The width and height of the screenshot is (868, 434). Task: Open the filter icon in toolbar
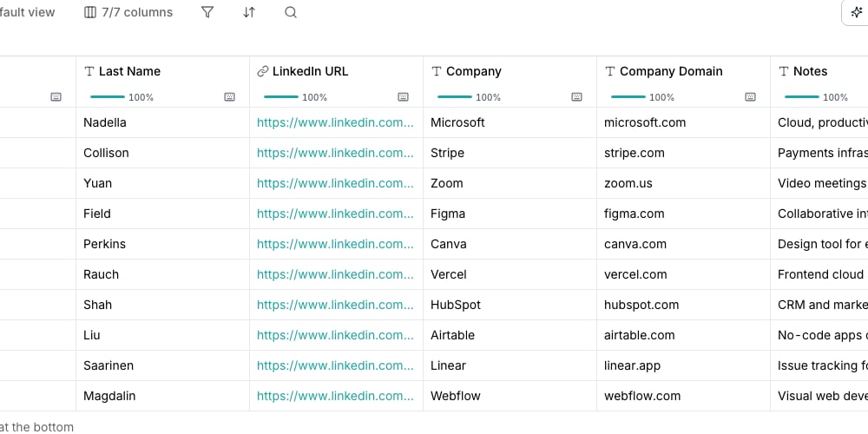click(x=207, y=12)
